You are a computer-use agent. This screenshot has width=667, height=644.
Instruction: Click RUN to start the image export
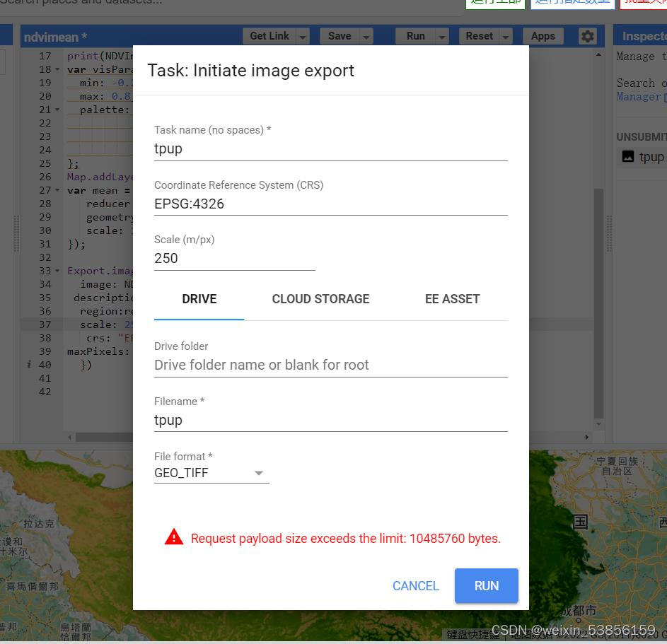486,585
